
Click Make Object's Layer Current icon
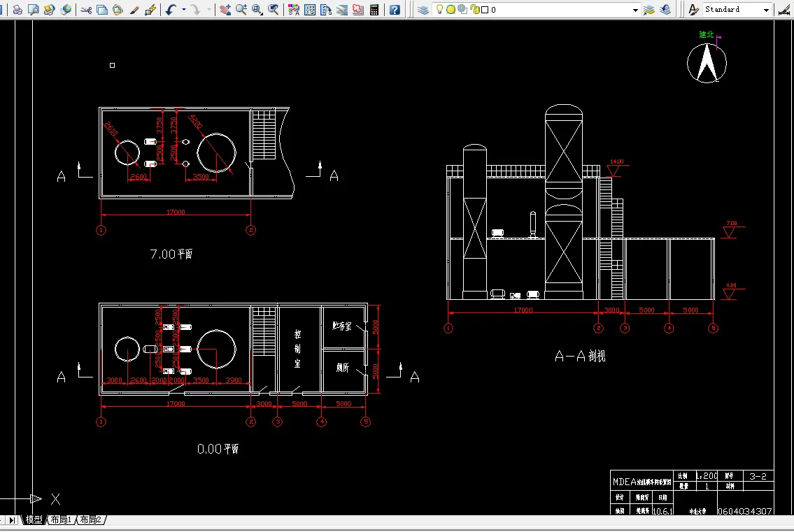649,10
